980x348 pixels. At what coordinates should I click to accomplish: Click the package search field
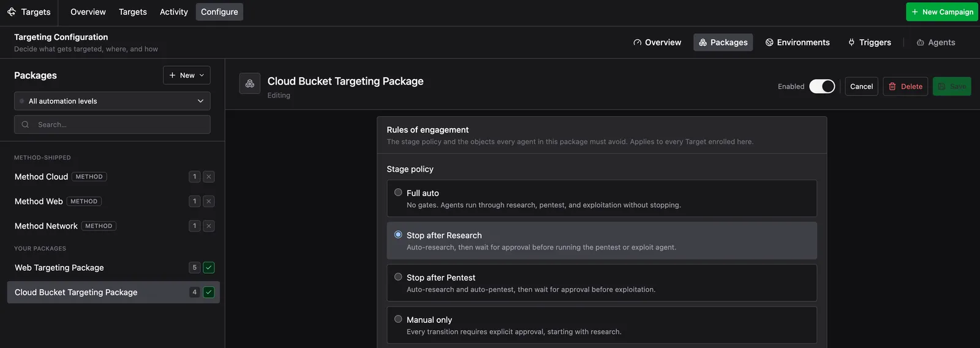coord(112,124)
